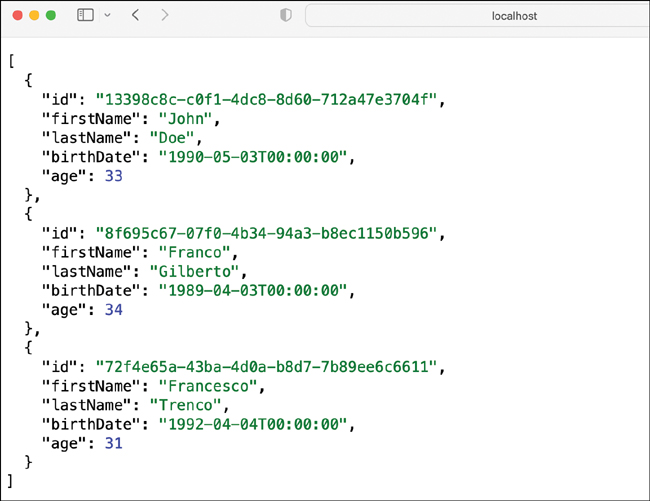Go back with the back arrow

(x=136, y=16)
